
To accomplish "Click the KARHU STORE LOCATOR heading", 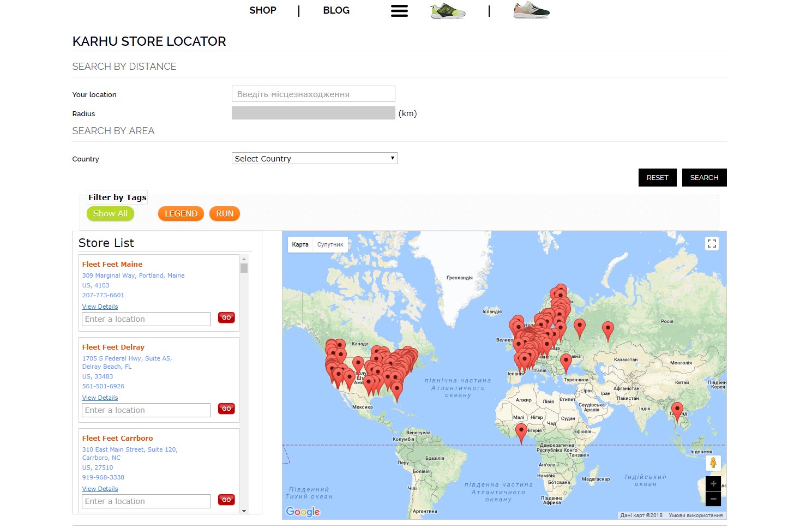I will [x=149, y=41].
